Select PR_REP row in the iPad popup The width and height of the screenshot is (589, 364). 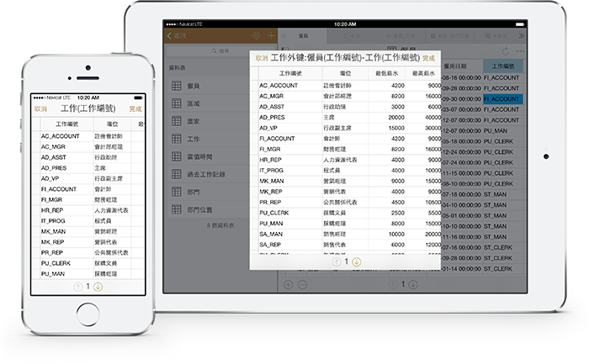[346, 203]
